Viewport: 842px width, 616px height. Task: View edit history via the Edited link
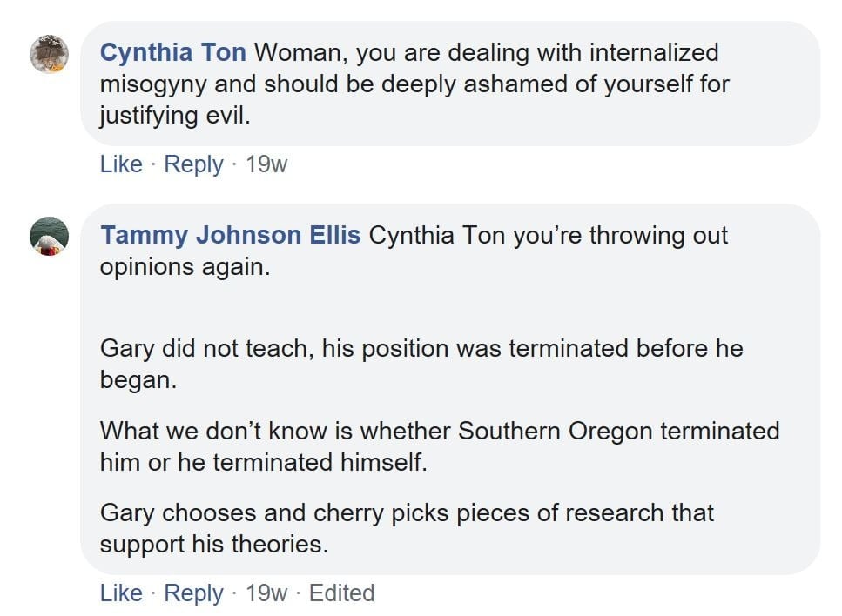coord(341,593)
